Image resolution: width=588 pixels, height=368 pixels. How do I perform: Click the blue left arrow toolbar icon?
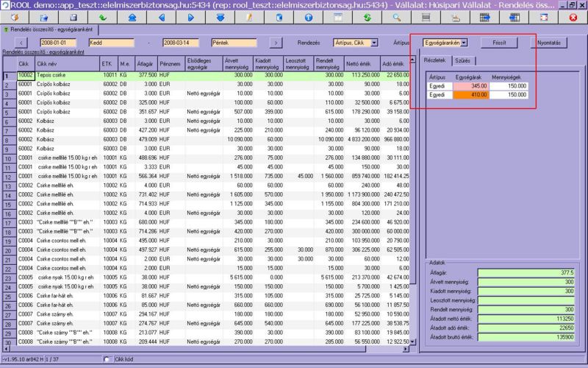coord(161,17)
